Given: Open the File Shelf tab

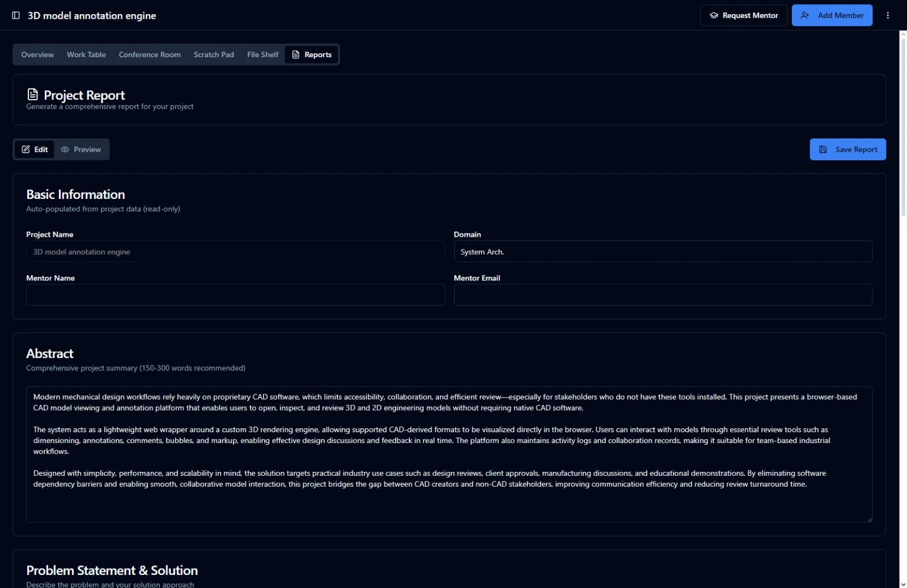Looking at the screenshot, I should point(262,55).
